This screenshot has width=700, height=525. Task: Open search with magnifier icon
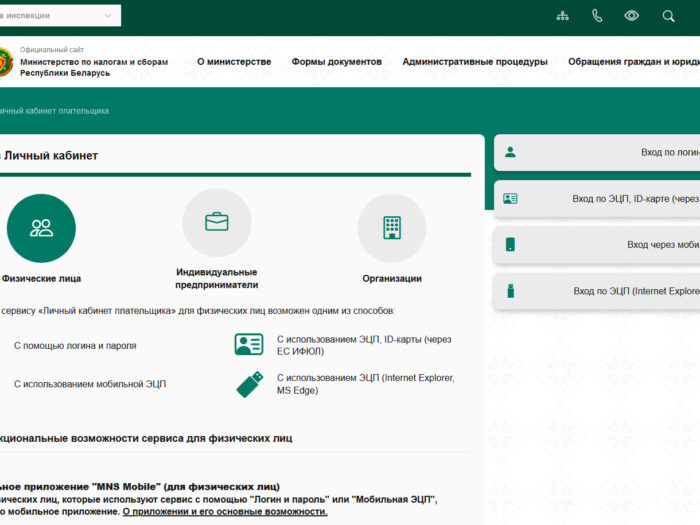coord(668,16)
